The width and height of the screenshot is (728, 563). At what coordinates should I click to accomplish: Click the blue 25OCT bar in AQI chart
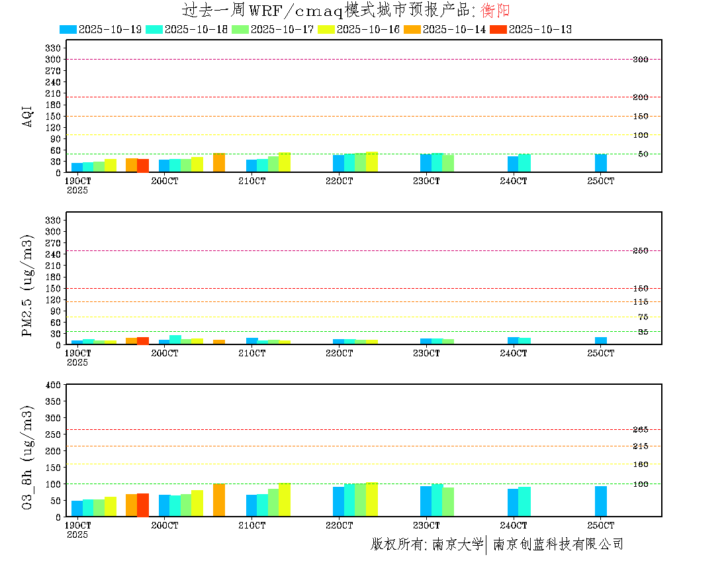click(x=601, y=163)
